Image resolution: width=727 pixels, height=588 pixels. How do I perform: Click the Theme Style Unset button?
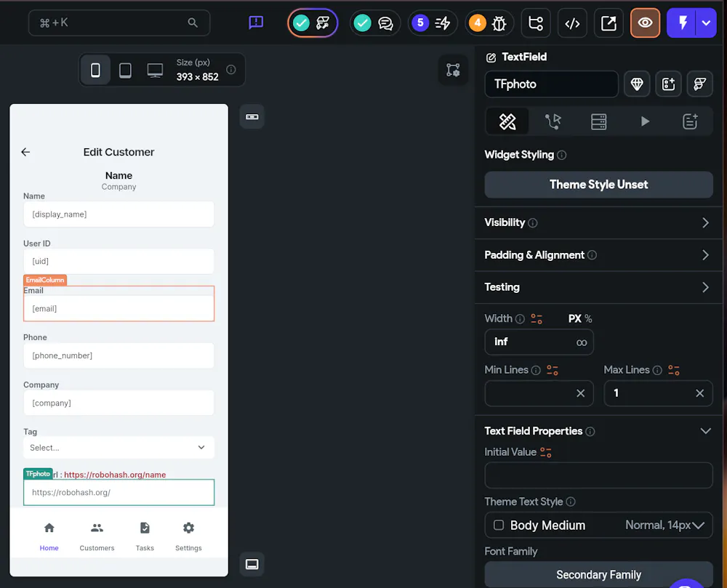(x=598, y=185)
